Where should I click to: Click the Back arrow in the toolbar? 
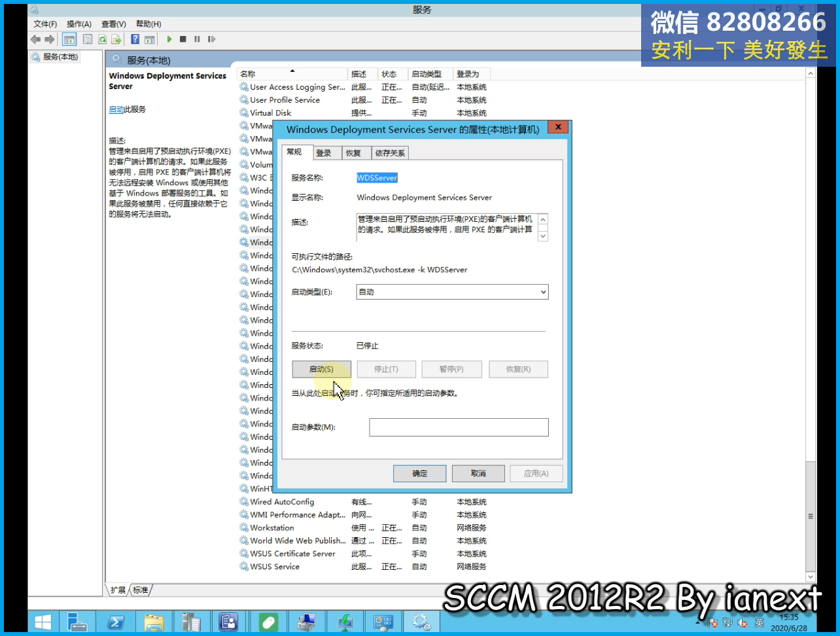pos(35,39)
